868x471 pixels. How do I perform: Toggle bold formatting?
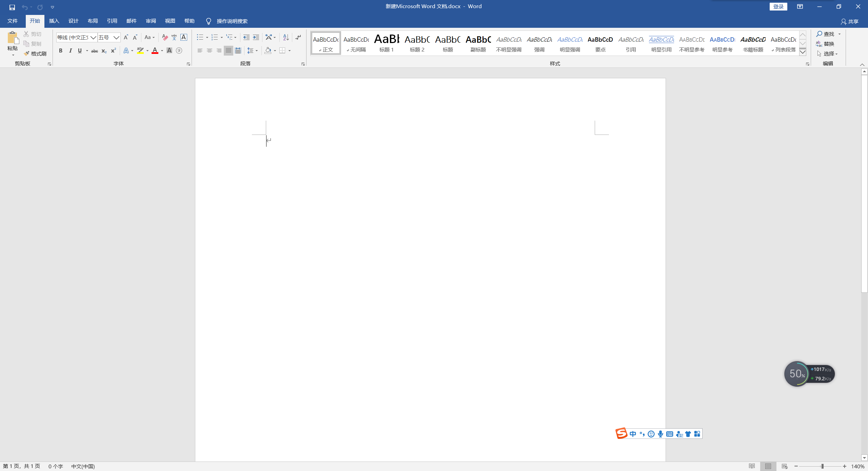(61, 50)
